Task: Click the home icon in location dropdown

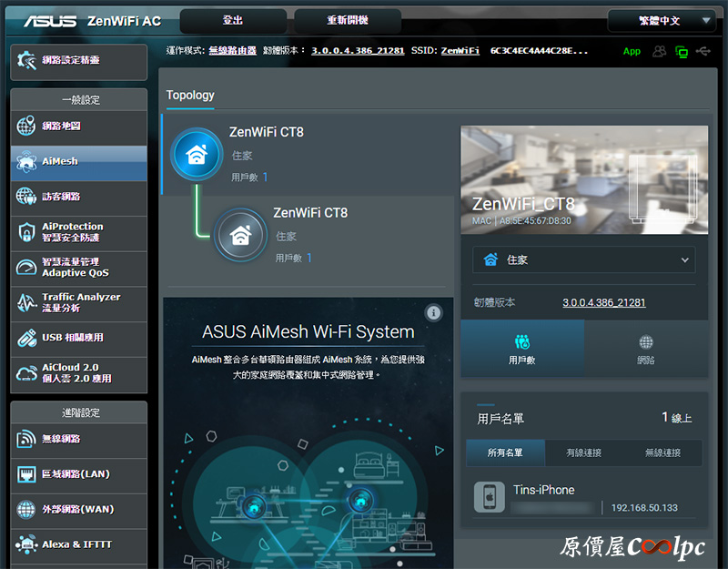Action: tap(490, 259)
